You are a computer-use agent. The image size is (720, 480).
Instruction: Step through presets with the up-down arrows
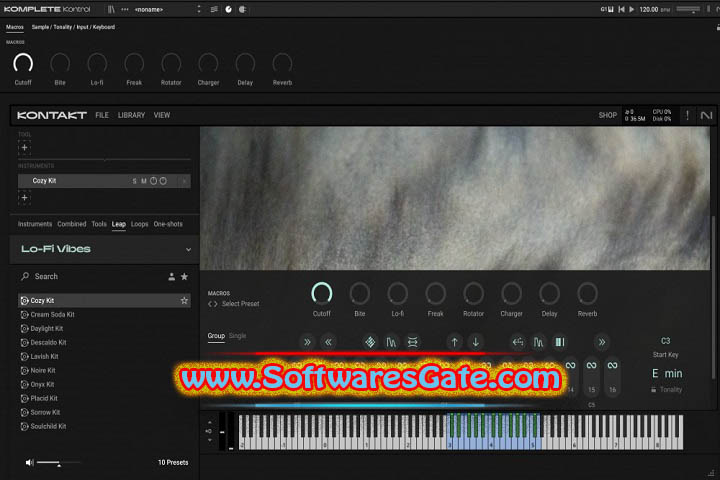(199, 9)
